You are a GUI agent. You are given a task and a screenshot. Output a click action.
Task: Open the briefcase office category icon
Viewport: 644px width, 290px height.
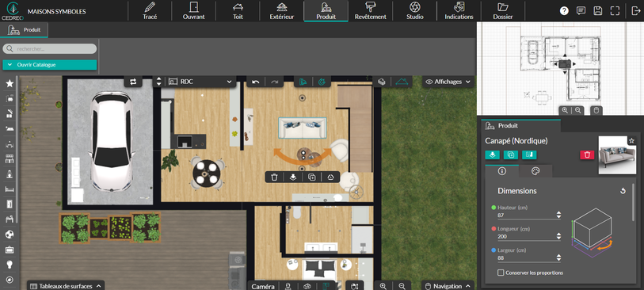[x=10, y=250]
